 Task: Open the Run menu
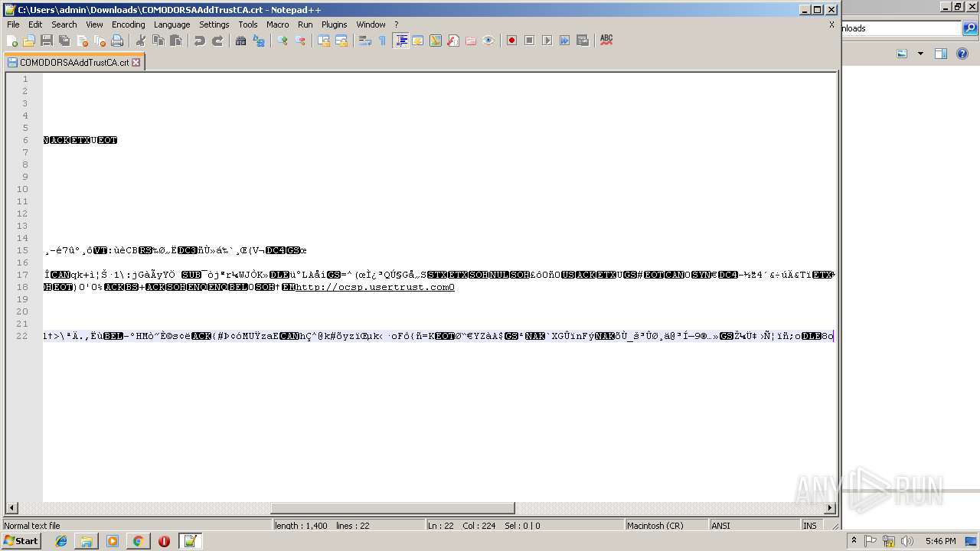pyautogui.click(x=305, y=24)
